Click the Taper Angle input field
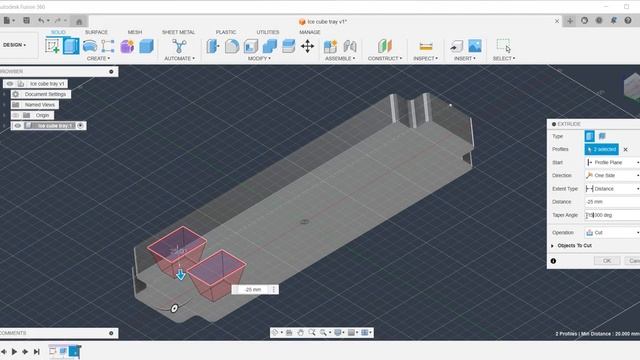640x360 pixels. click(x=612, y=215)
